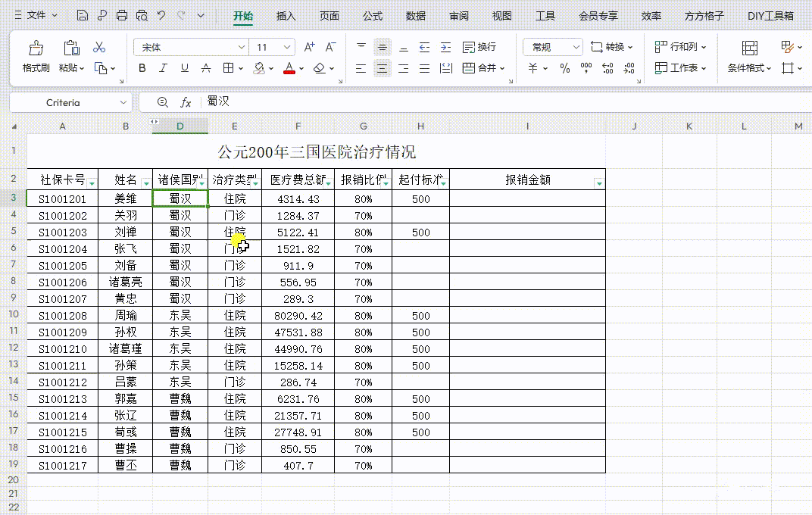Click the 转换 button
Viewport: 812px width, 515px height.
click(x=611, y=47)
